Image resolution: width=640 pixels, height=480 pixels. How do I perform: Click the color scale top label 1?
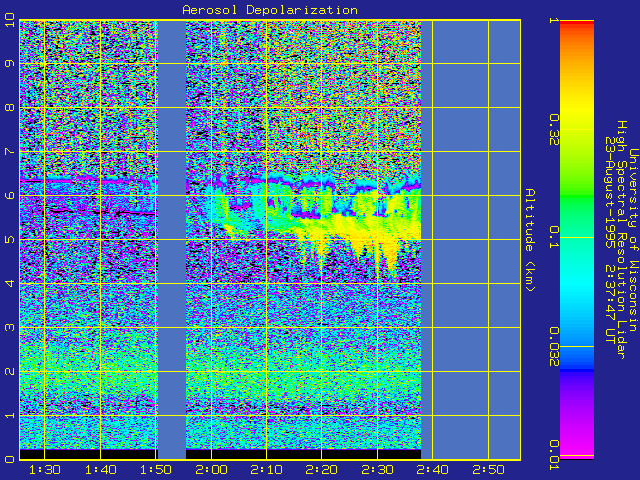(x=554, y=20)
